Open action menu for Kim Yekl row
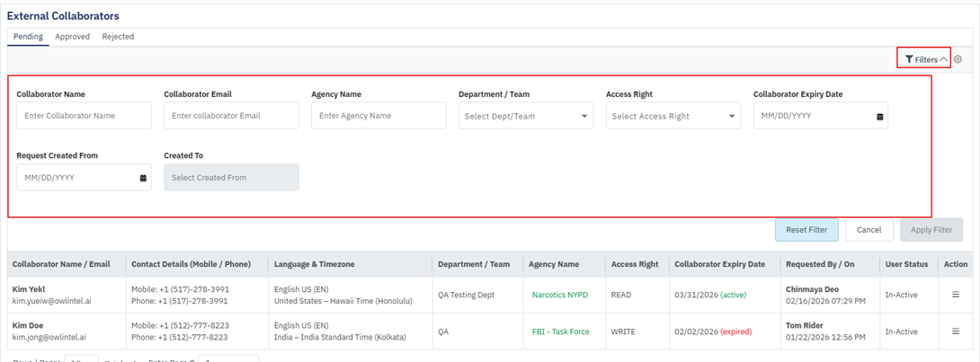 click(956, 294)
